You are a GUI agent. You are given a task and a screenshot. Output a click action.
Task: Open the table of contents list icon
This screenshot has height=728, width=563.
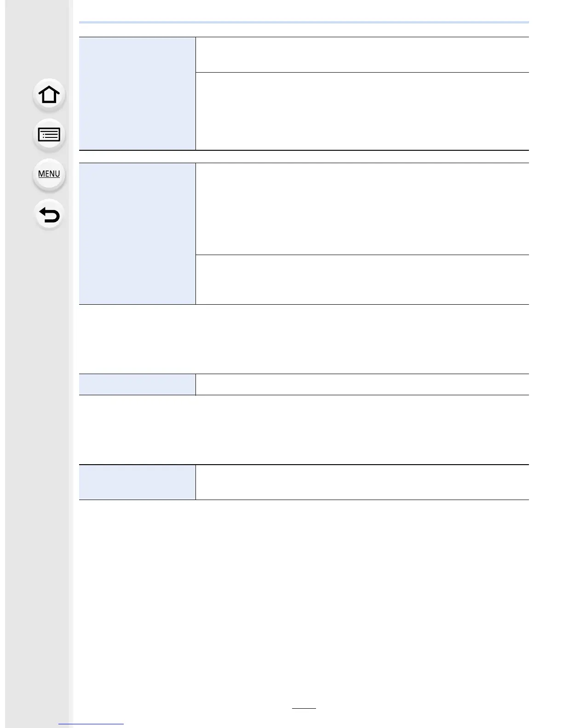[49, 135]
